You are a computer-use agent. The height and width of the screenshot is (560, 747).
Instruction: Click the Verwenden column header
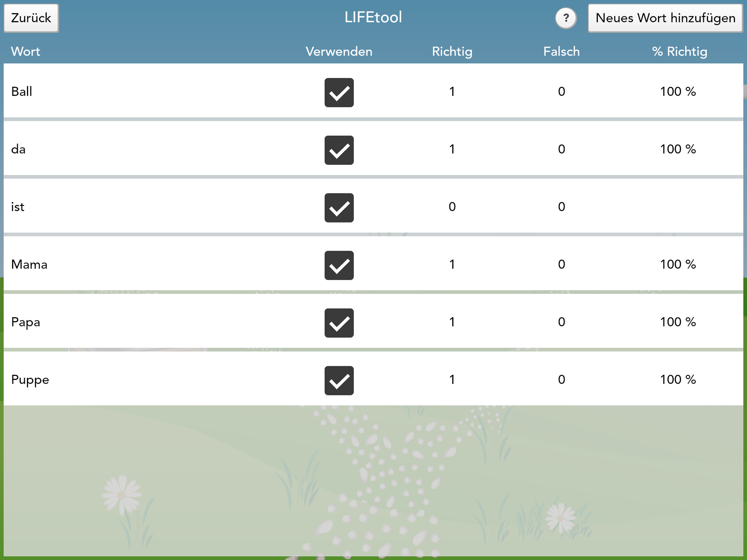(x=339, y=51)
